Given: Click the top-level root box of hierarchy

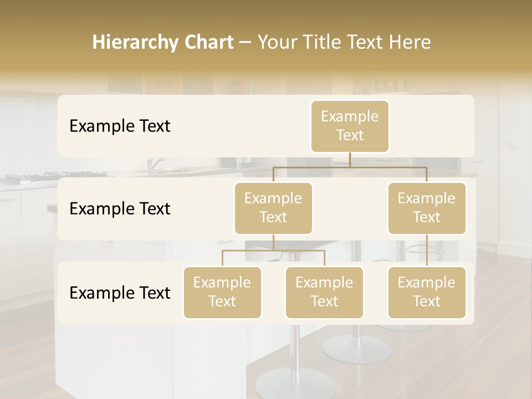Looking at the screenshot, I should (x=350, y=126).
